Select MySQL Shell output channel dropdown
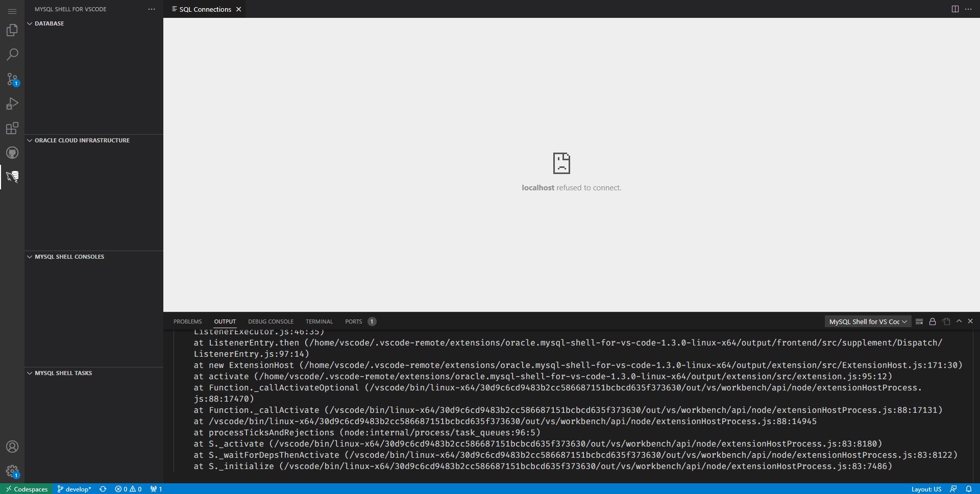Image resolution: width=980 pixels, height=494 pixels. 868,322
